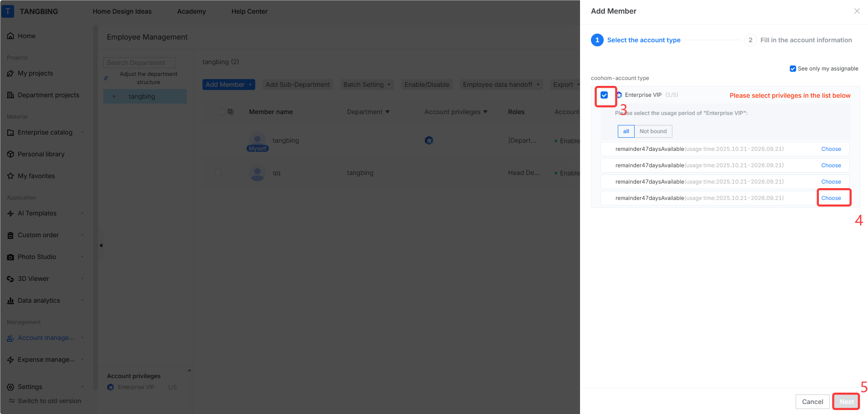Open Department projects icon
The image size is (868, 414).
pos(10,95)
